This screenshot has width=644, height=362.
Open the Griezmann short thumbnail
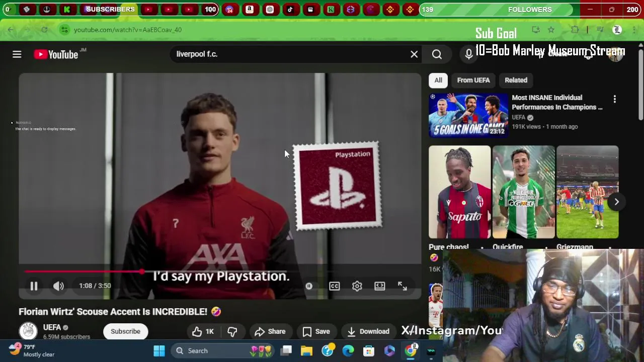coord(587,192)
